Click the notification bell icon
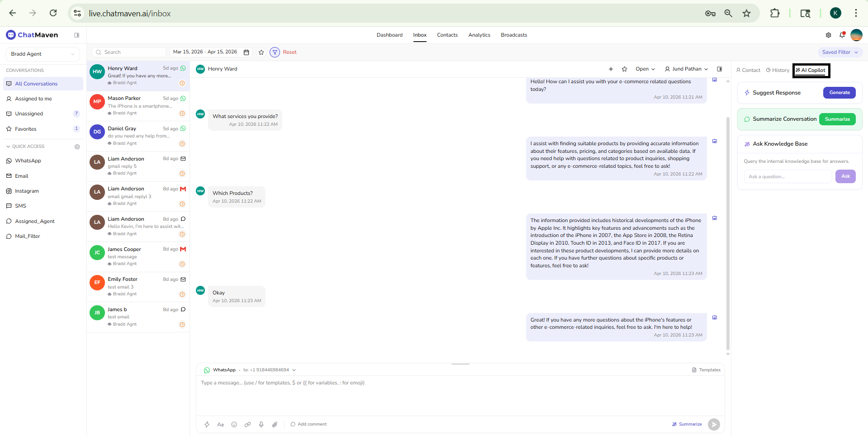The image size is (868, 436). pyautogui.click(x=842, y=35)
